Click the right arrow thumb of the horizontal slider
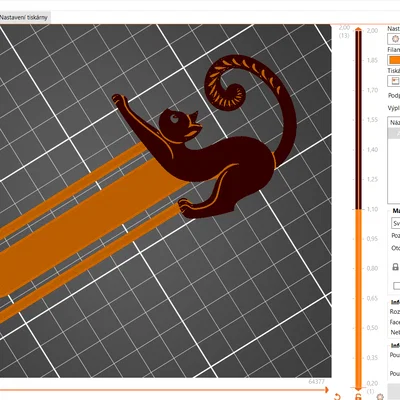This screenshot has width=400, height=400. point(326,390)
